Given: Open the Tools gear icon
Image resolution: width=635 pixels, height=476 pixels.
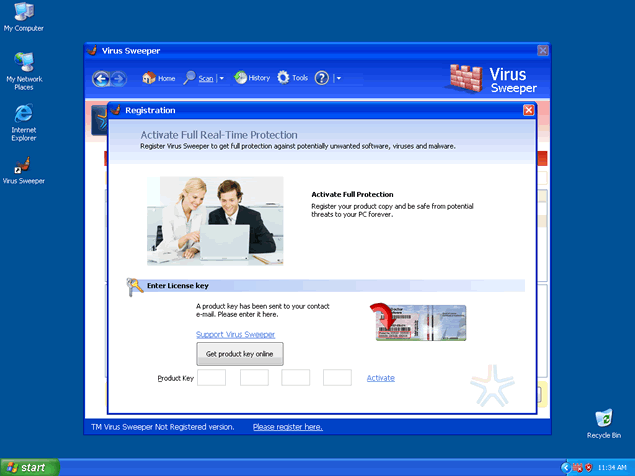Looking at the screenshot, I should click(284, 78).
